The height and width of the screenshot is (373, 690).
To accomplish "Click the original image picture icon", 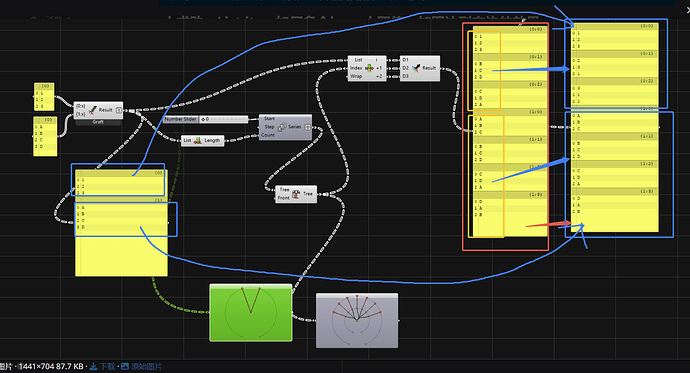I will 125,366.
